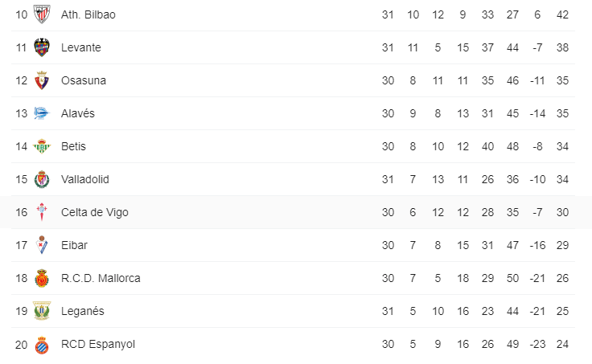Click the Valladolid team badge
This screenshot has height=364, width=592.
coord(42,179)
